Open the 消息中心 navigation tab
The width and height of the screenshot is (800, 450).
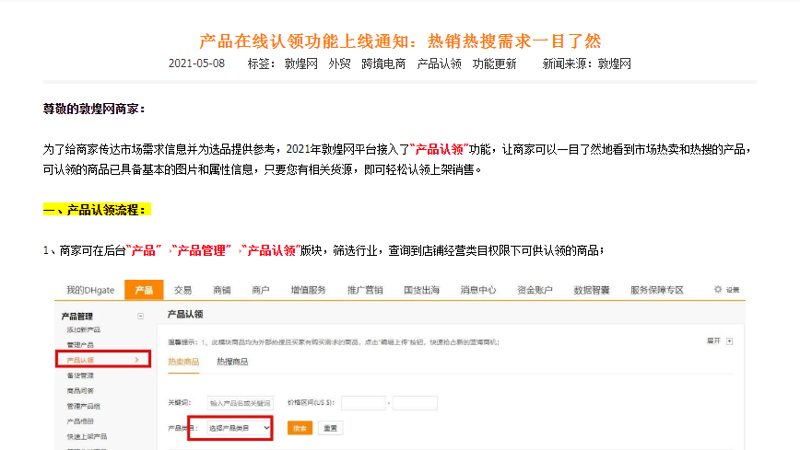(478, 290)
